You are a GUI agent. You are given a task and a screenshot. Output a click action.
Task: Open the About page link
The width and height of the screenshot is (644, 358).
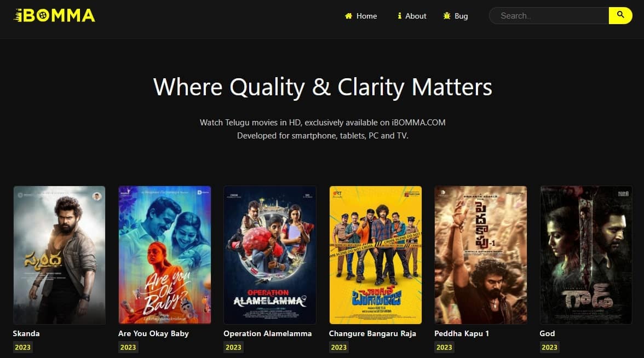pyautogui.click(x=416, y=16)
